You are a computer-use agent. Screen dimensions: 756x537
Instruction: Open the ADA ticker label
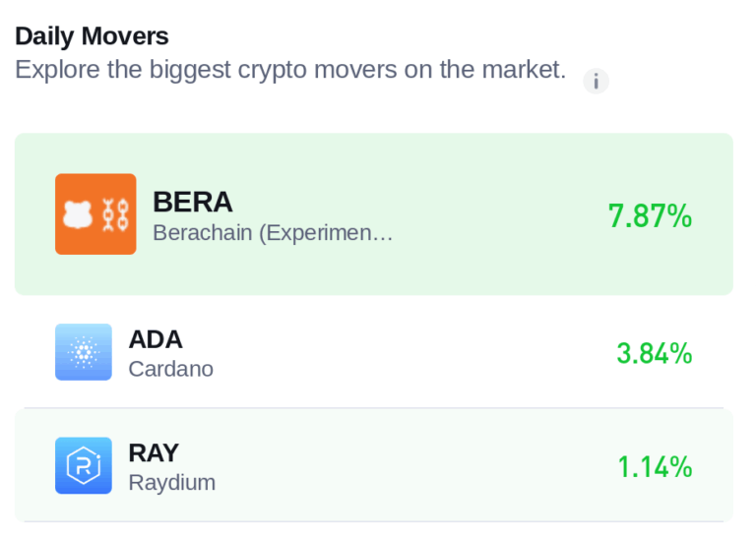click(156, 339)
